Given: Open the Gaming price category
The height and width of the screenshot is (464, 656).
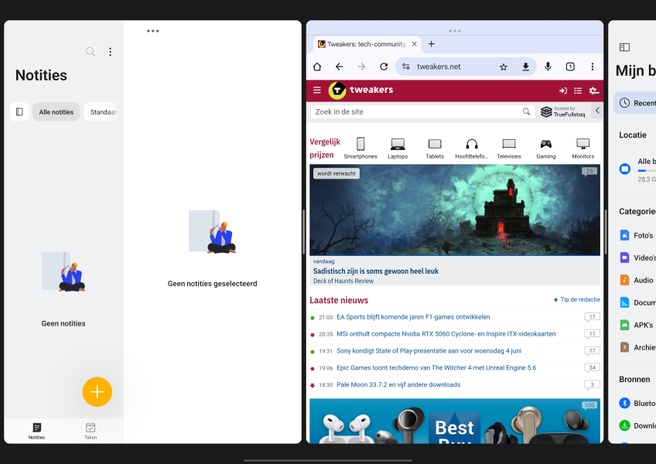Looking at the screenshot, I should point(546,148).
